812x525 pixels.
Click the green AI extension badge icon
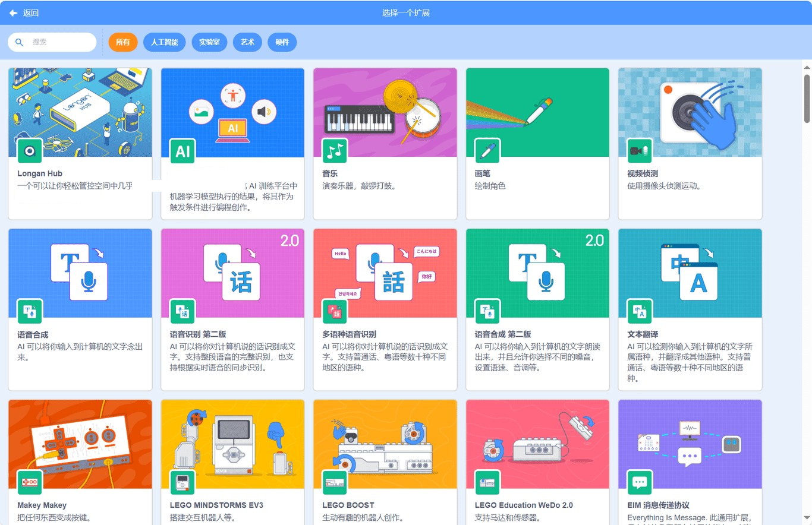pyautogui.click(x=182, y=151)
